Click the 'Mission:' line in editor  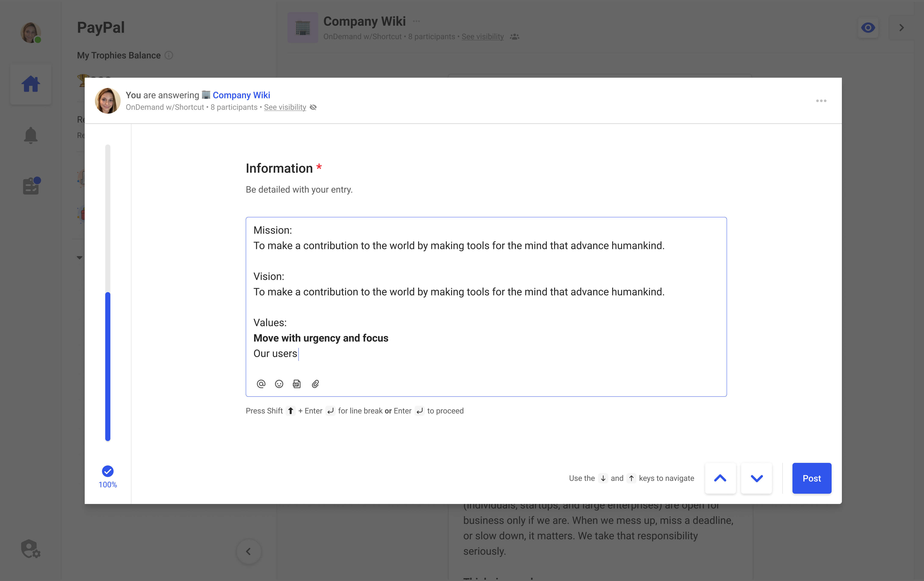[x=272, y=230]
